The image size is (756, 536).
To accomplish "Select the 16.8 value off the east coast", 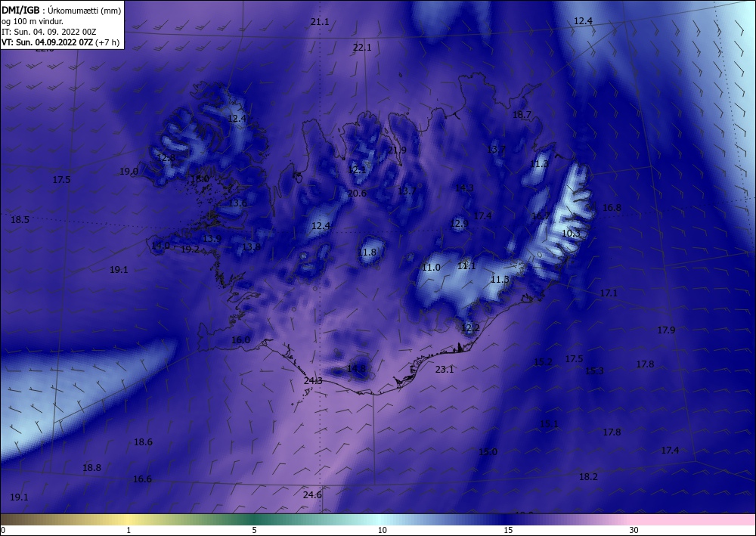I will (612, 208).
